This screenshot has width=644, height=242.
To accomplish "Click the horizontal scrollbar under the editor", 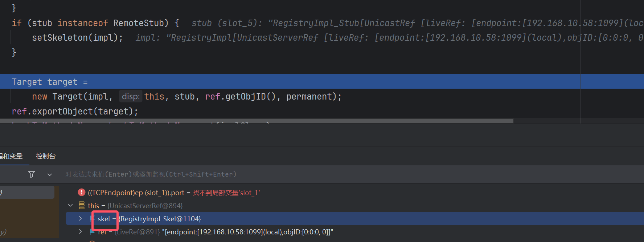I will 254,121.
